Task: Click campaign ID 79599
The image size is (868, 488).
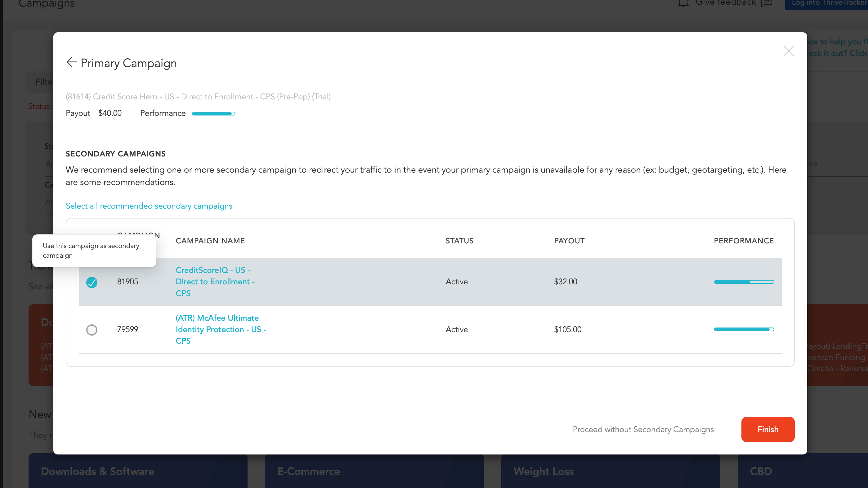Action: pos(128,329)
